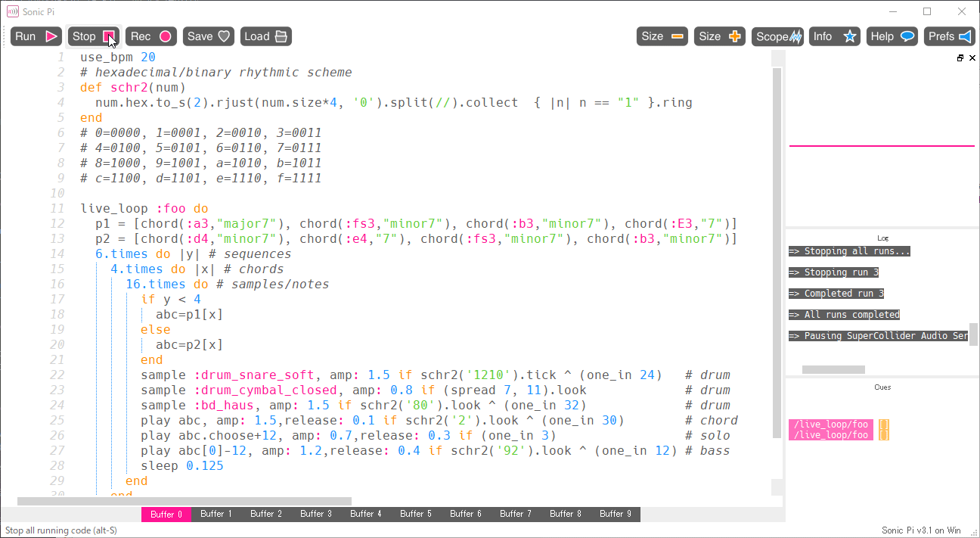
Task: Decrease font size with the minus button
Action: click(662, 36)
